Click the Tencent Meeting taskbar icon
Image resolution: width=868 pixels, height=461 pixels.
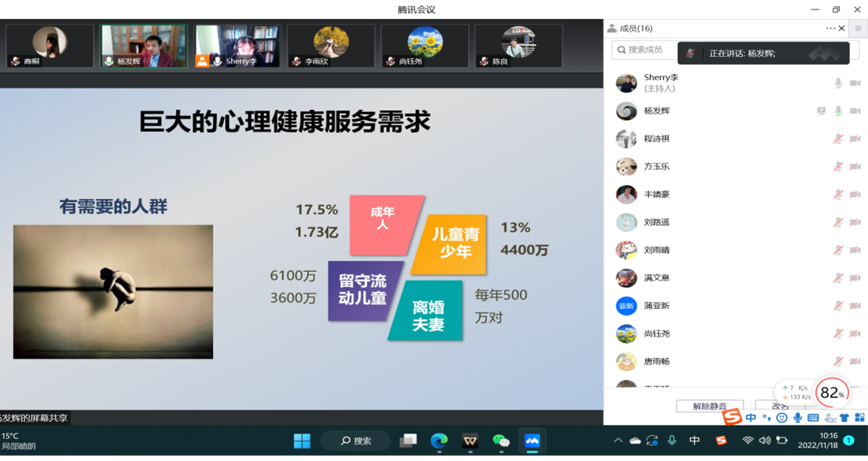pos(532,441)
